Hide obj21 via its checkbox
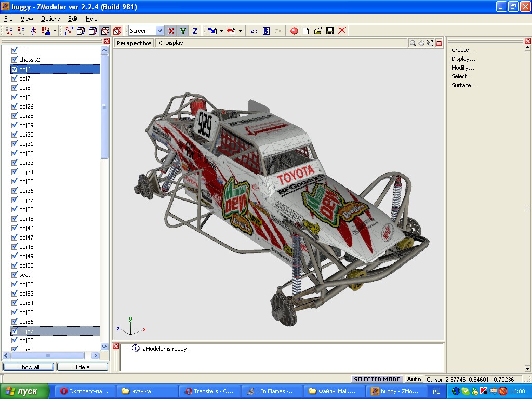Screen dimensions: 532x399 point(14,97)
